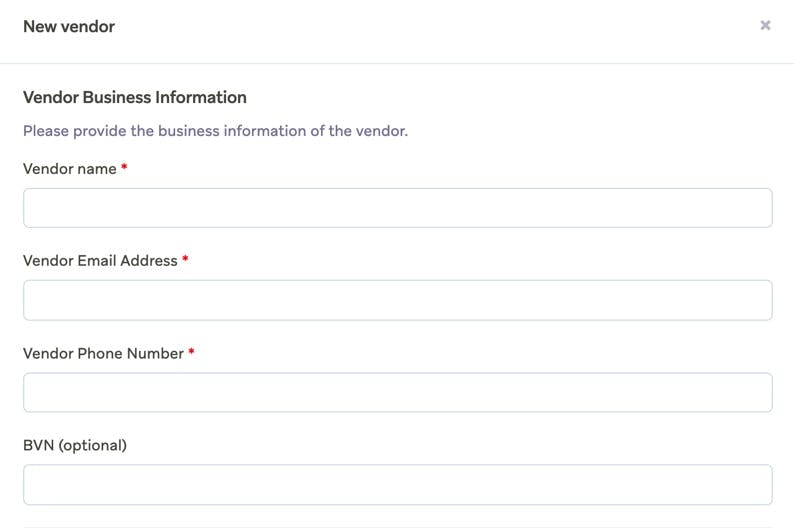794x528 pixels.
Task: Click the New vendor dialog title
Action: [x=69, y=27]
